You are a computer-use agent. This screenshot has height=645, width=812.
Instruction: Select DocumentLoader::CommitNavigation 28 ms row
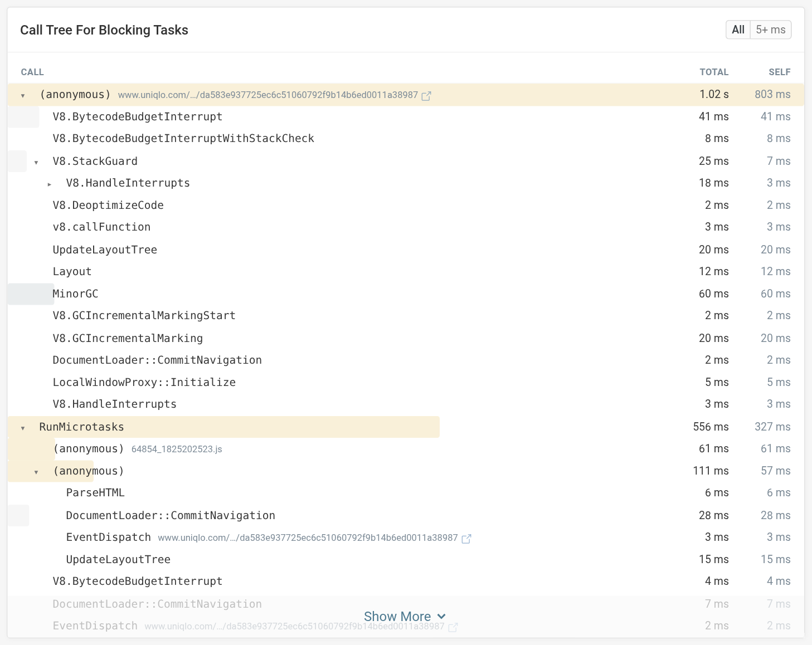point(406,515)
